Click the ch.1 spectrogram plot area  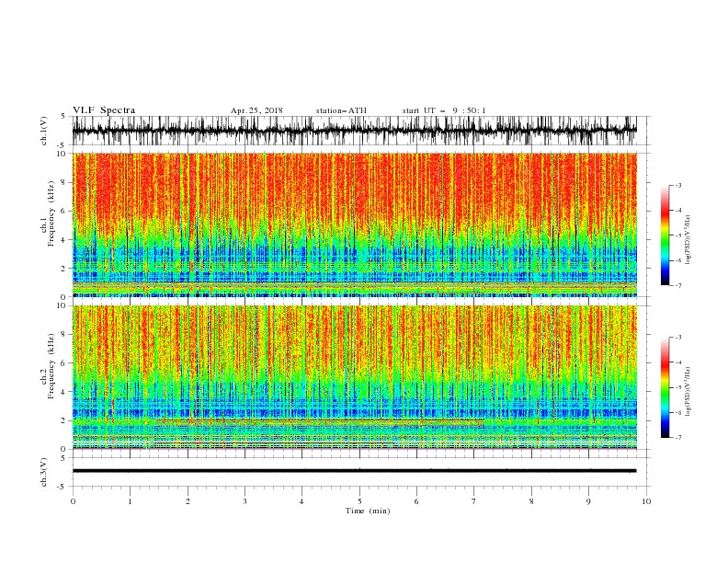(x=355, y=224)
